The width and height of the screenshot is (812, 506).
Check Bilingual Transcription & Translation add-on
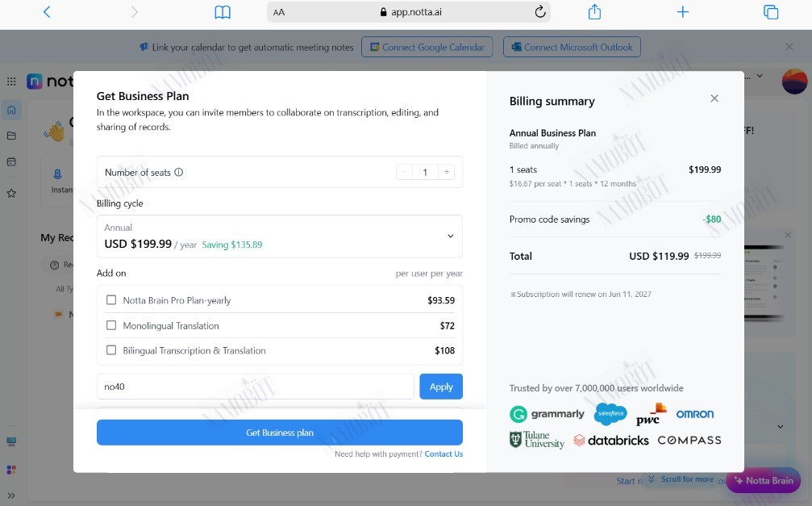click(x=110, y=350)
